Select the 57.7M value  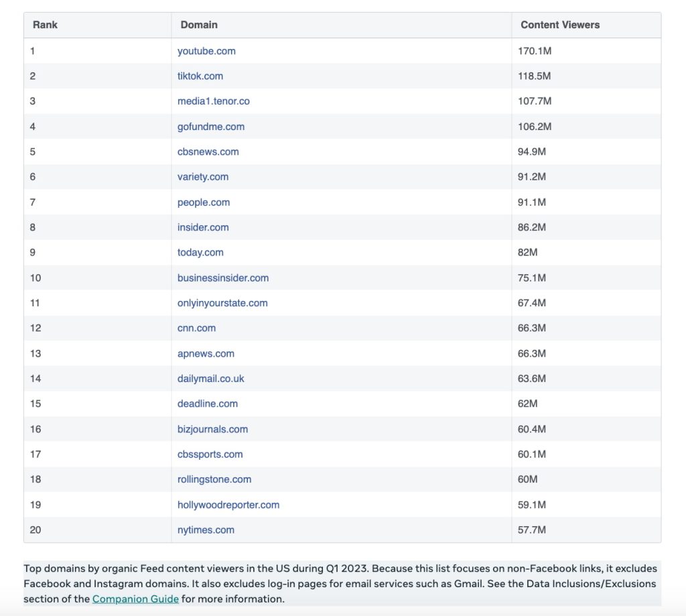point(531,530)
